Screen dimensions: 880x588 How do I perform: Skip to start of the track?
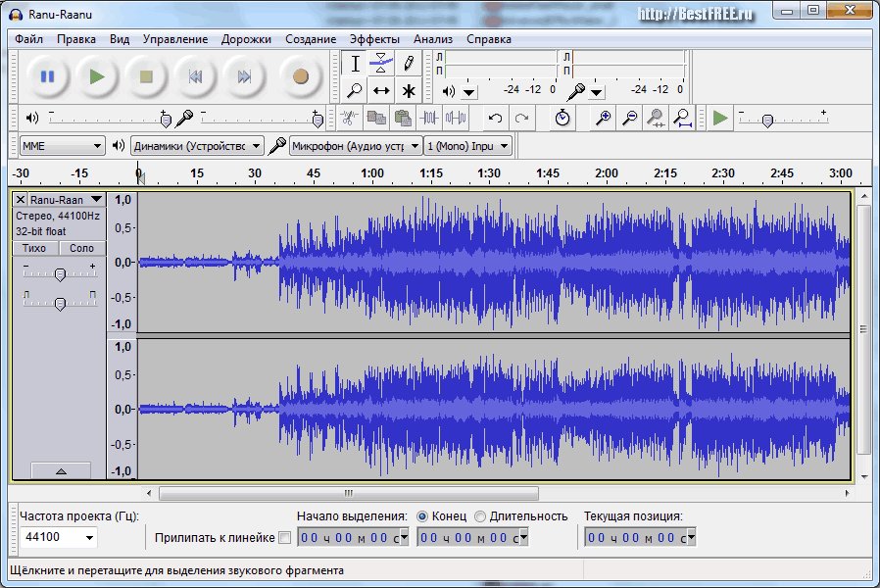[x=195, y=76]
